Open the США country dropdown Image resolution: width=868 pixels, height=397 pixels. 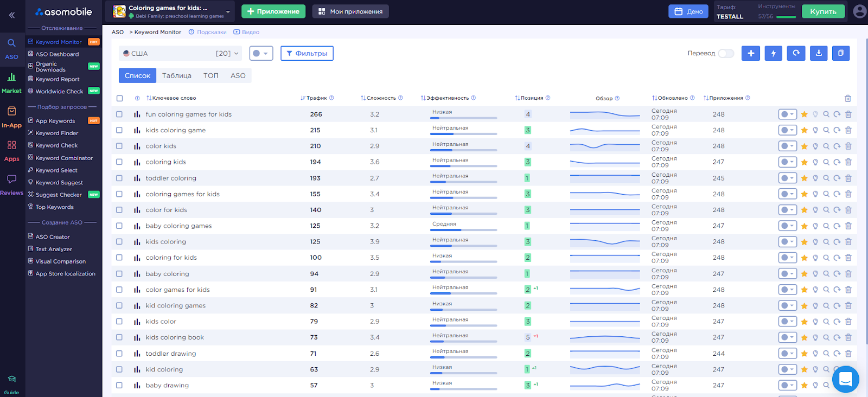coord(181,53)
